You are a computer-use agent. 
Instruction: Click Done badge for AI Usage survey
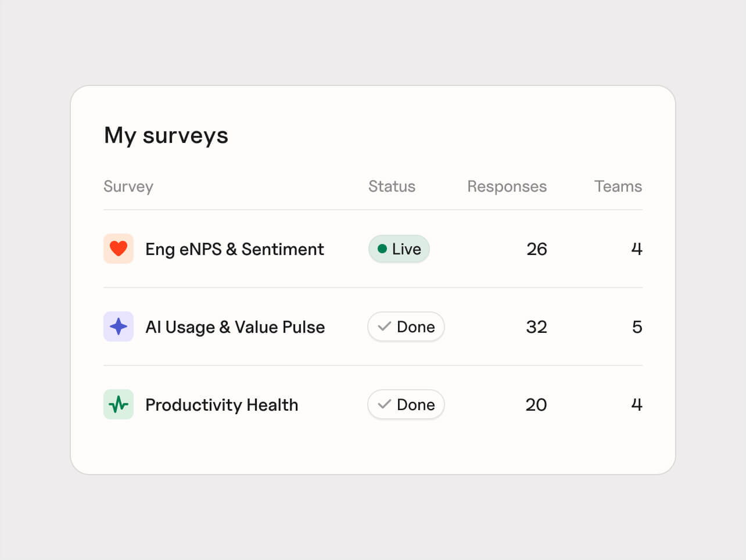(x=406, y=326)
